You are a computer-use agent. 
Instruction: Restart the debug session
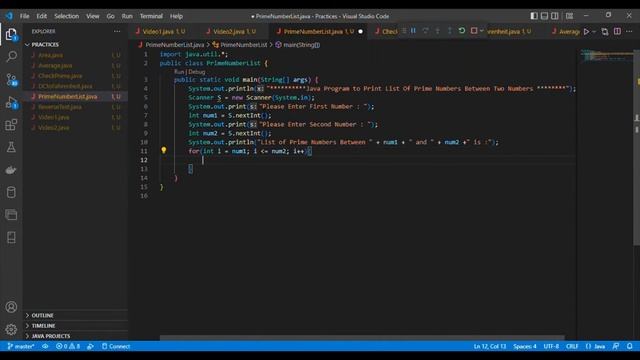click(462, 31)
